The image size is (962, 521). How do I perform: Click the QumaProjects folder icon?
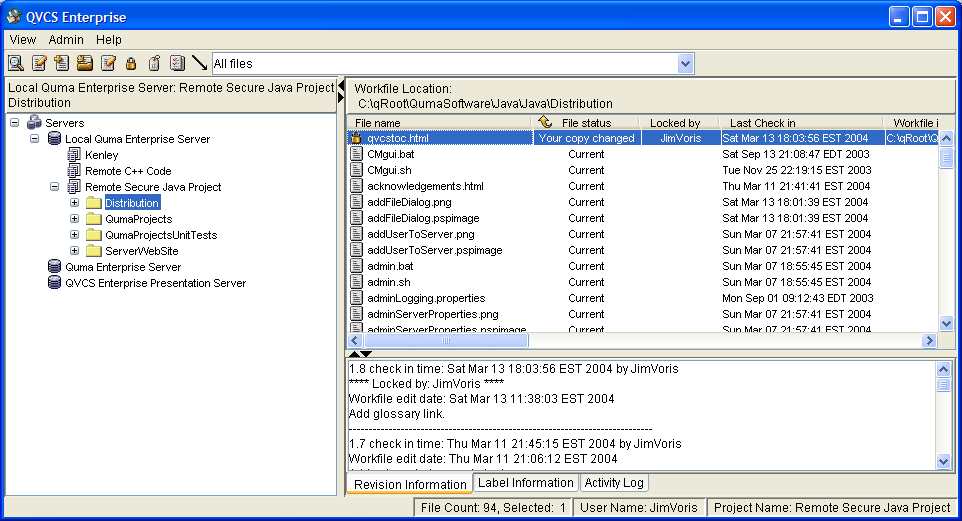click(94, 218)
